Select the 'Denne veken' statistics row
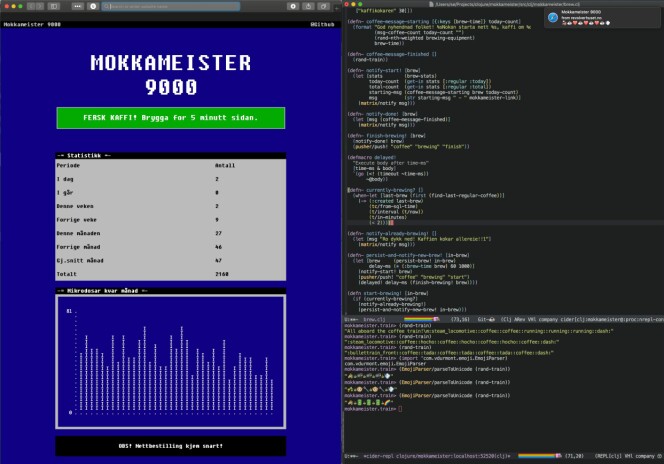The image size is (664, 464). click(x=171, y=206)
